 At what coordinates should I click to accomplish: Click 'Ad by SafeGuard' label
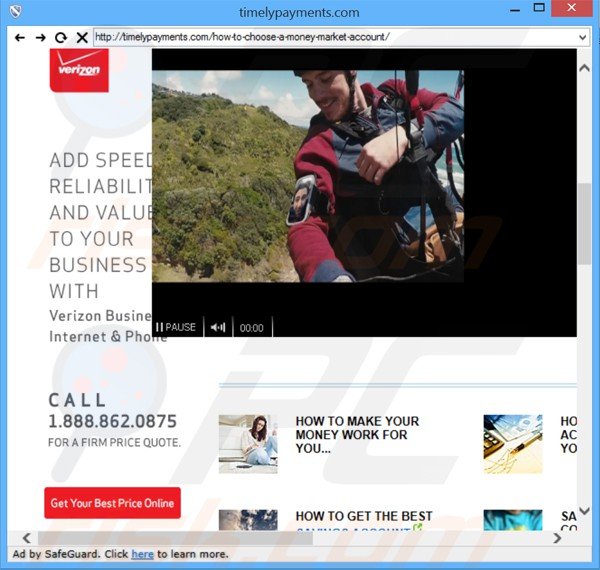[x=57, y=554]
